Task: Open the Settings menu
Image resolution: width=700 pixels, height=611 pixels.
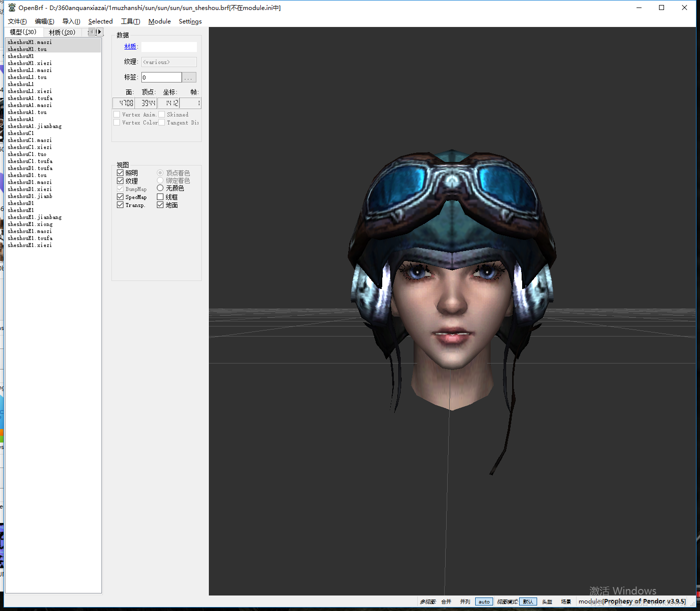Action: click(190, 21)
